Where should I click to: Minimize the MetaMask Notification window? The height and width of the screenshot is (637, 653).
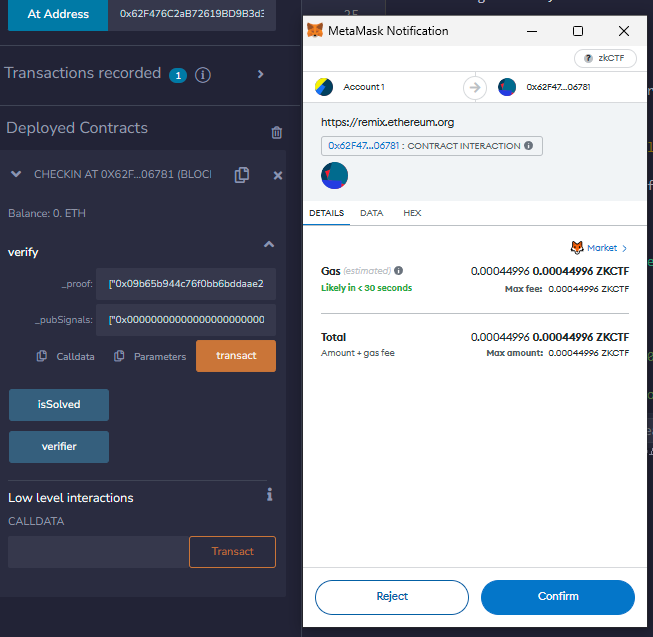(532, 31)
